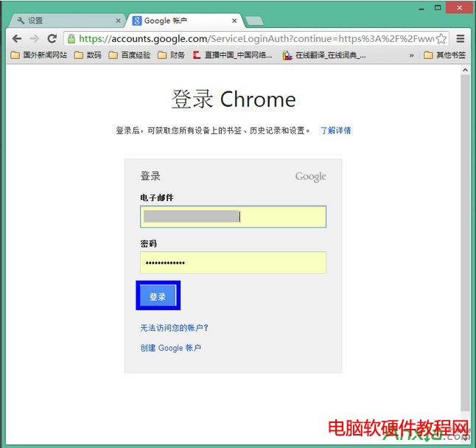The image size is (476, 448).
Task: Click the Google logo in login box
Action: [310, 177]
